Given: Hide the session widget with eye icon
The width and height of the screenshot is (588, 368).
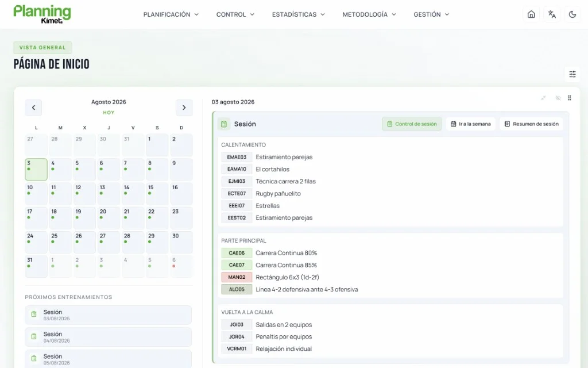Looking at the screenshot, I should 558,98.
